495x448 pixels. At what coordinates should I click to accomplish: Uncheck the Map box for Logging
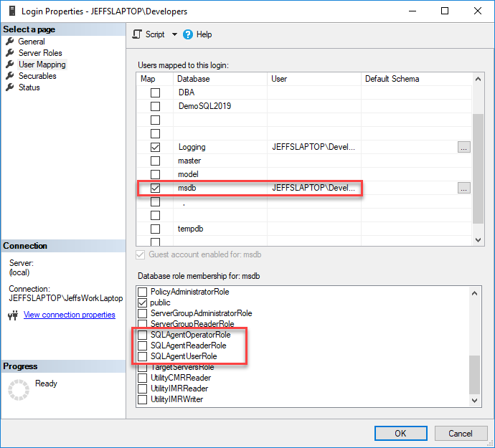155,148
